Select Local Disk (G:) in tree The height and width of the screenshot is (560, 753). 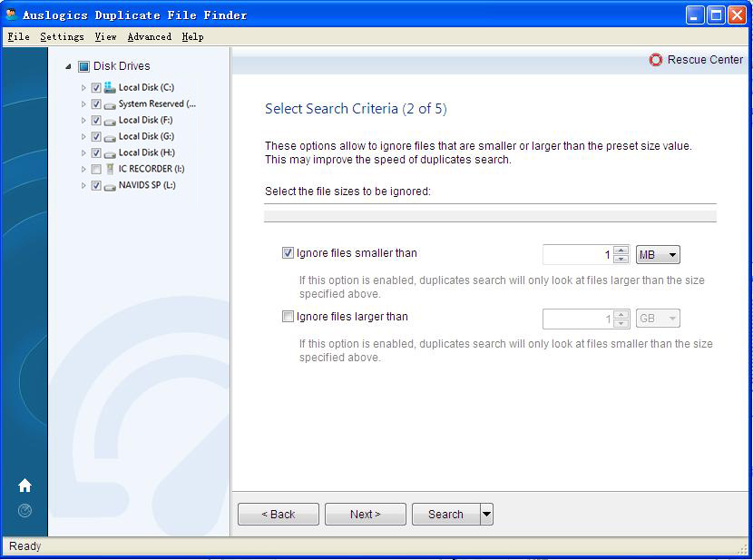pos(146,137)
